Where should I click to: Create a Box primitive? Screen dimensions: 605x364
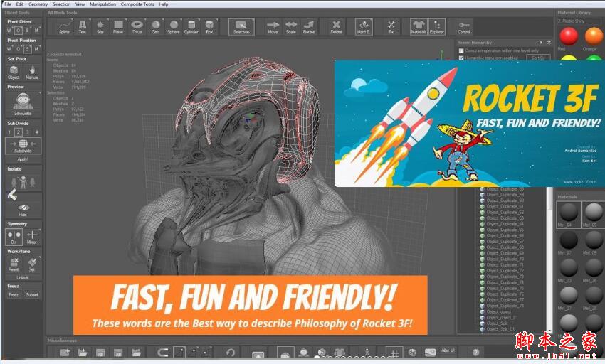(209, 27)
